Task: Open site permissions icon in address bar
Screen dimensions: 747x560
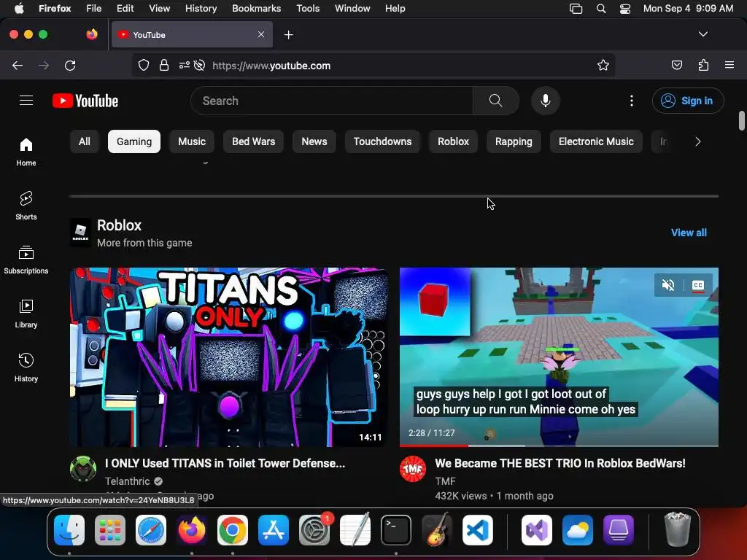Action: (x=185, y=65)
